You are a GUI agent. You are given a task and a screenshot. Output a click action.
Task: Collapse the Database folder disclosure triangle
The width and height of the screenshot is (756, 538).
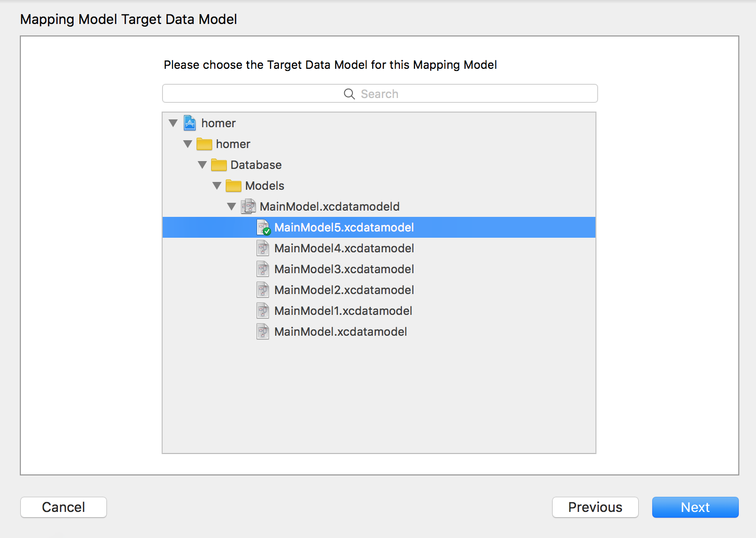point(203,165)
